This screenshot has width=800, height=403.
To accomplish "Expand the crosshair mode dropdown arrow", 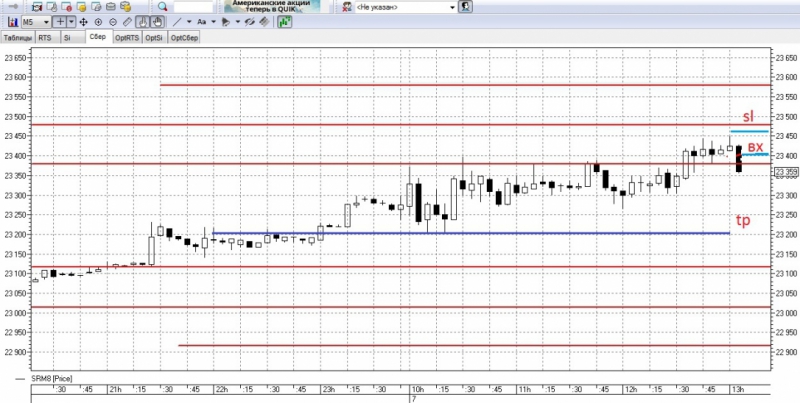I will tap(71, 22).
